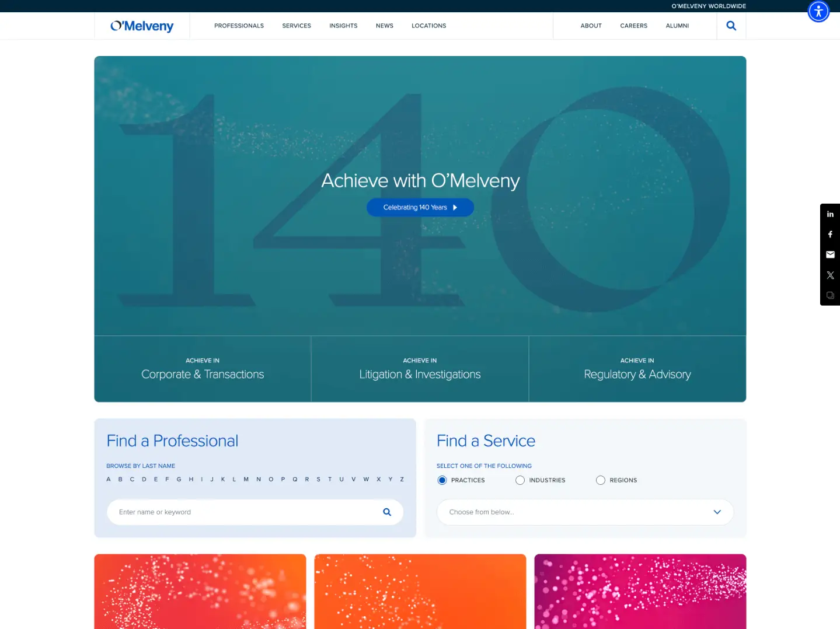Open the accessibility options icon
This screenshot has width=840, height=629.
click(x=818, y=11)
